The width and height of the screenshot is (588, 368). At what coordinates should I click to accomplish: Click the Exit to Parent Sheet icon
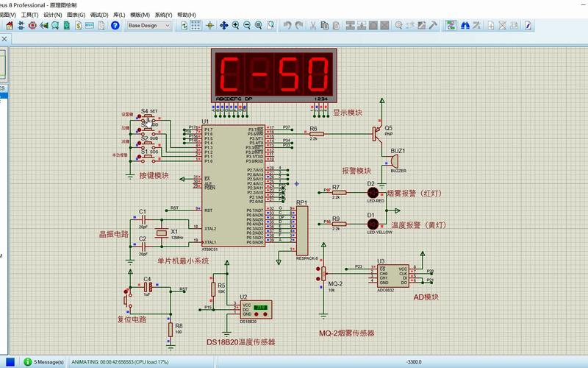514,26
